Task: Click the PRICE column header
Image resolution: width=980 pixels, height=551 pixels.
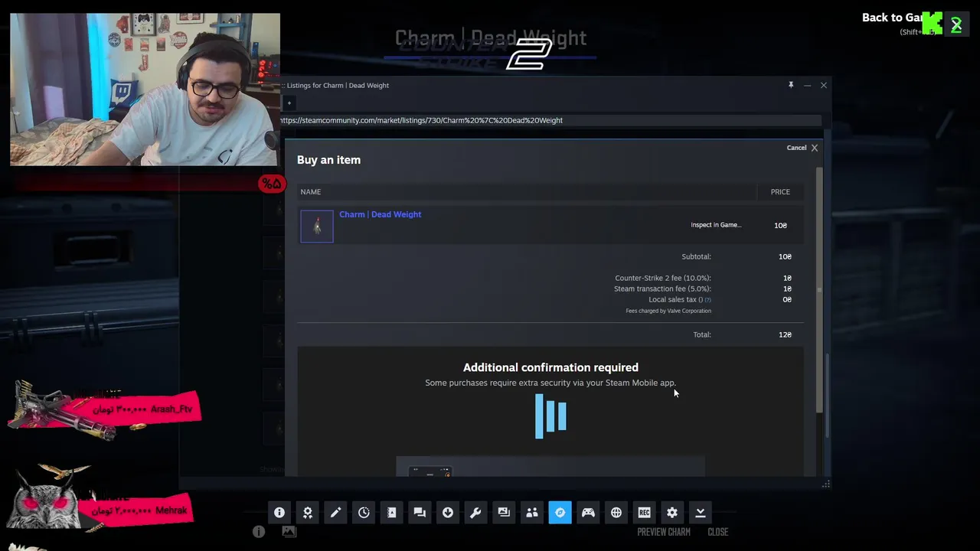Action: (780, 192)
